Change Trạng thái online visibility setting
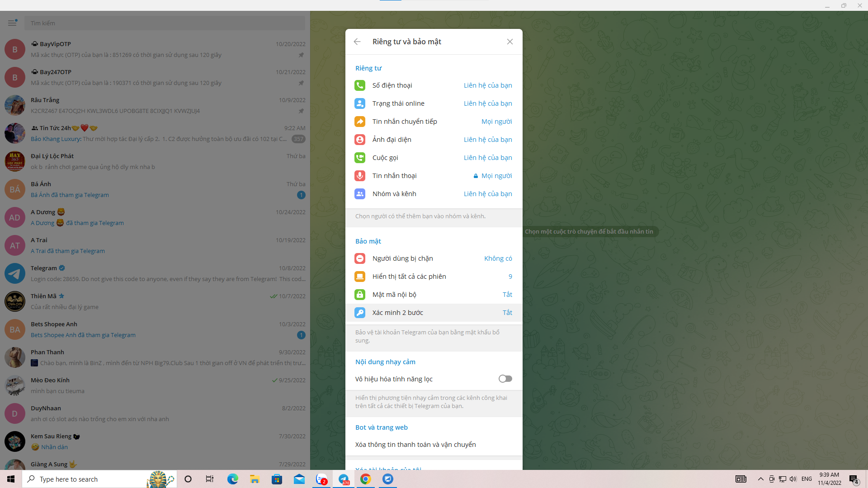Viewport: 868px width, 488px height. [487, 103]
